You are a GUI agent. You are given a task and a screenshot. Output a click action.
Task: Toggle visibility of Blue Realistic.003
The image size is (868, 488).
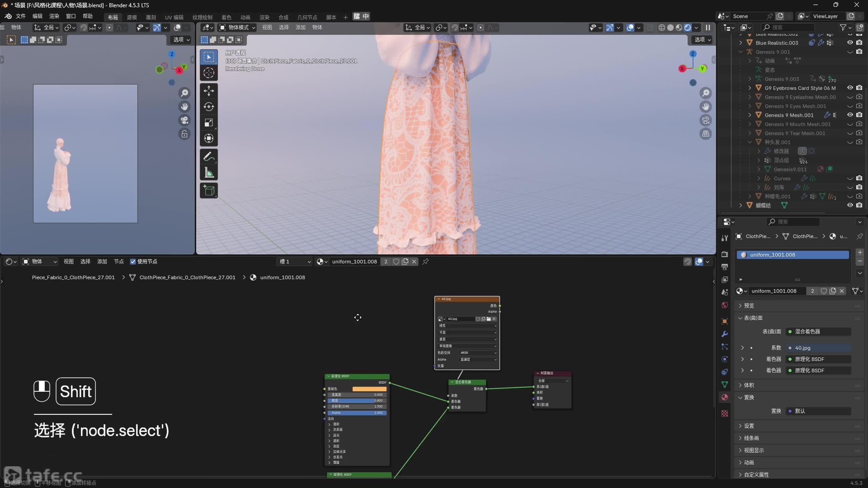click(x=850, y=43)
